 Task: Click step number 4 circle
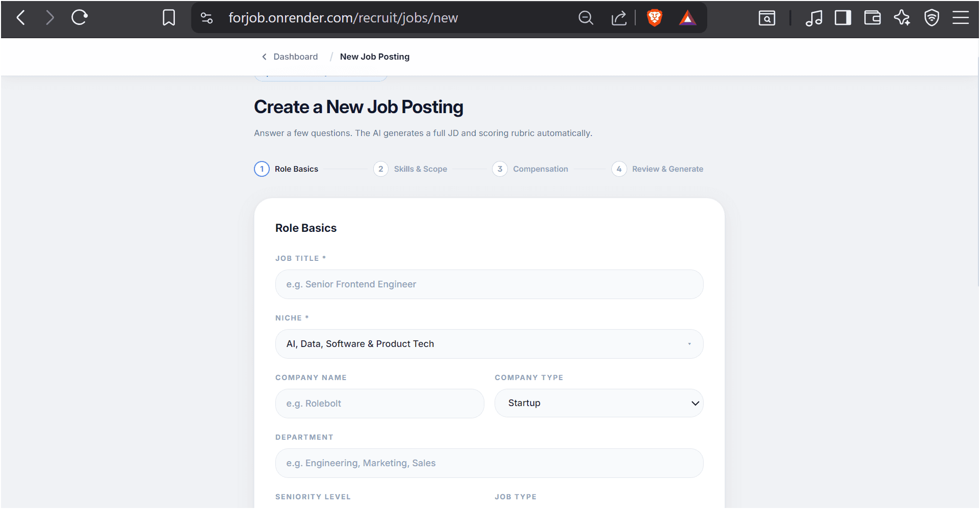coord(619,169)
